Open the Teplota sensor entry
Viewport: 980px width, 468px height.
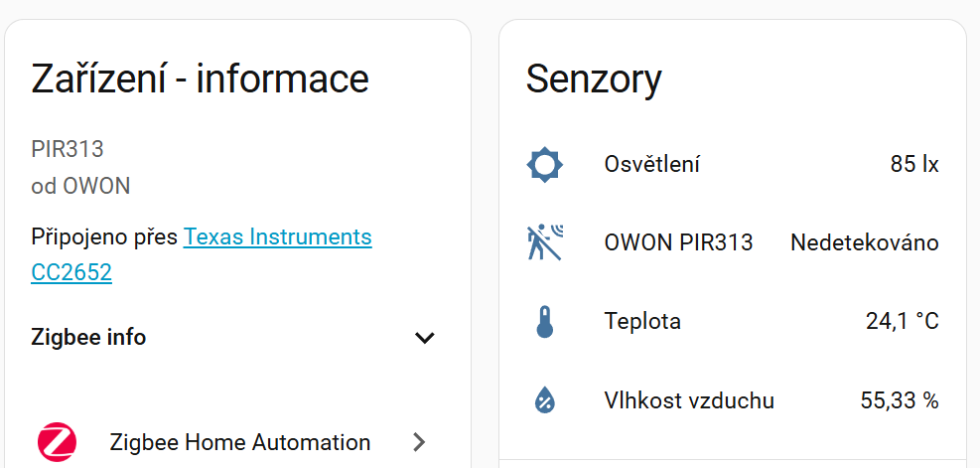642,322
